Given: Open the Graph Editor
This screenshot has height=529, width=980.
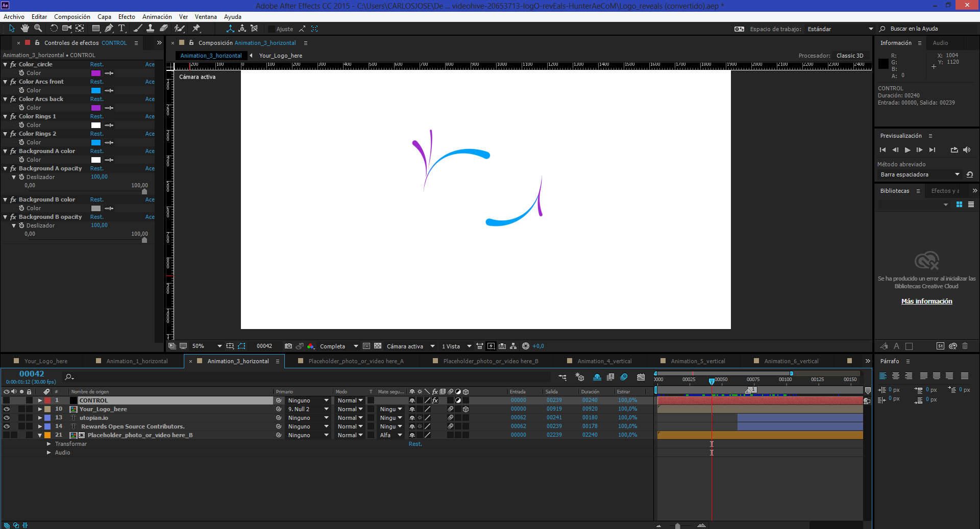Looking at the screenshot, I should coord(641,377).
